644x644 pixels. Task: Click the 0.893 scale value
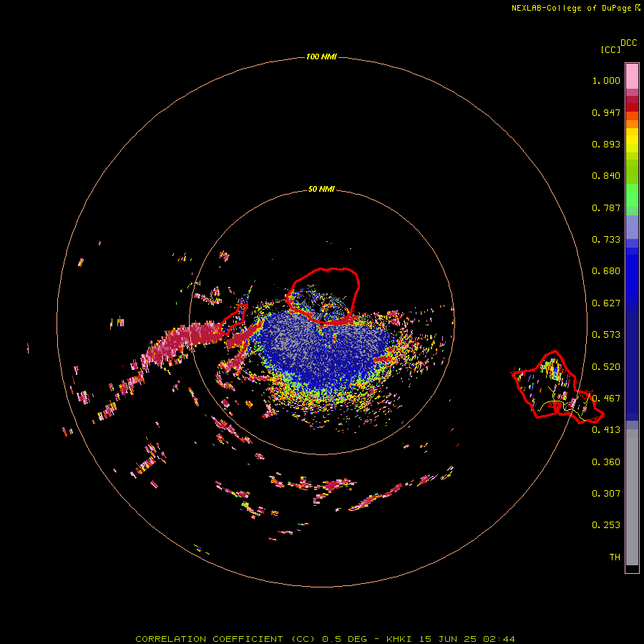click(606, 144)
